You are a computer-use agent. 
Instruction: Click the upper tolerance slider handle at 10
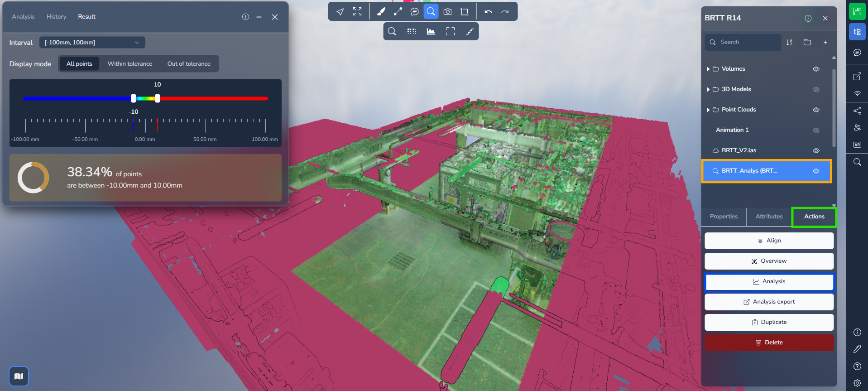pos(157,98)
